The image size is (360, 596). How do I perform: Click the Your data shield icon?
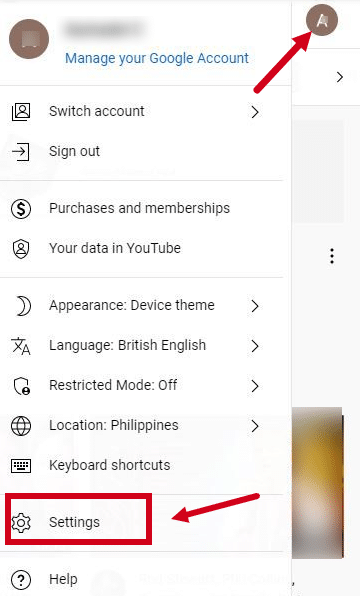21,249
